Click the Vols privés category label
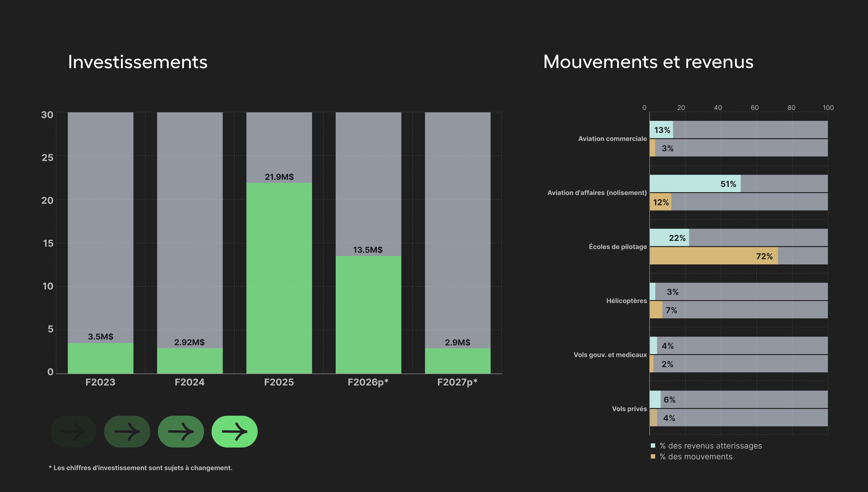The height and width of the screenshot is (492, 868). click(x=629, y=409)
